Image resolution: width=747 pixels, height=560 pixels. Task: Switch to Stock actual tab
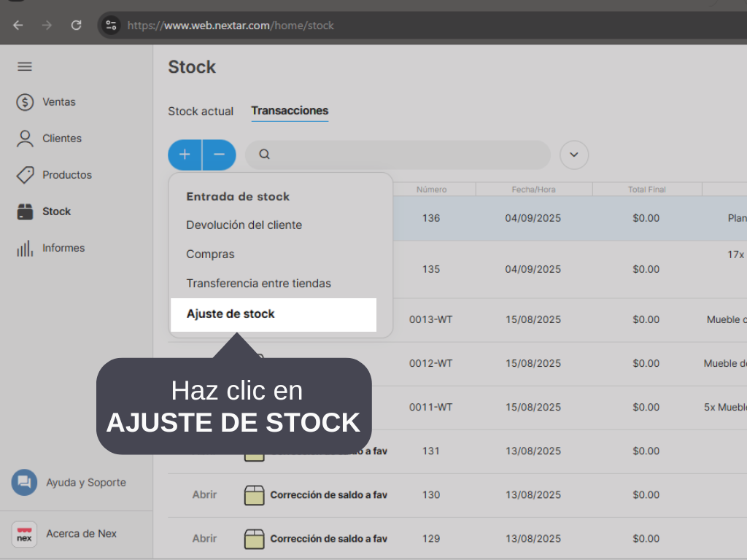201,112
